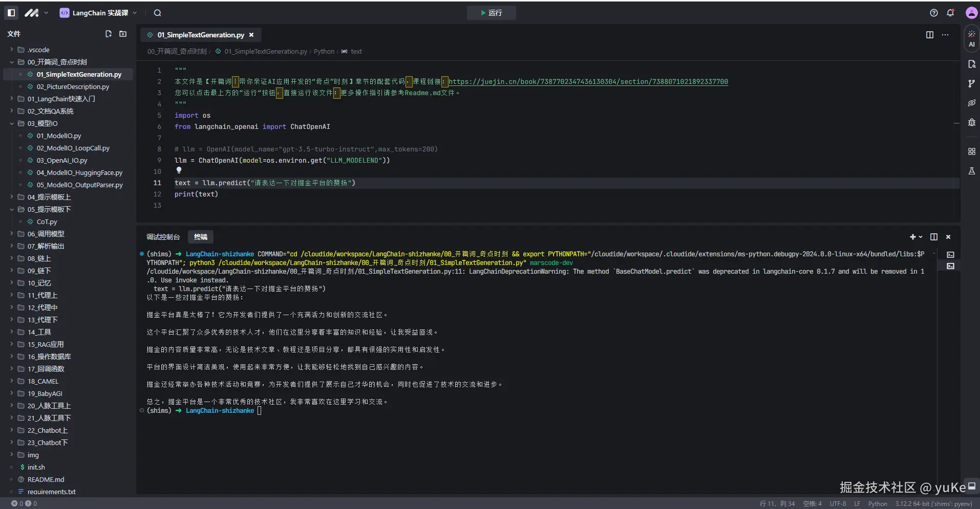980x509 pixels.
Task: Open the search magnifier in top bar
Action: coord(158,13)
